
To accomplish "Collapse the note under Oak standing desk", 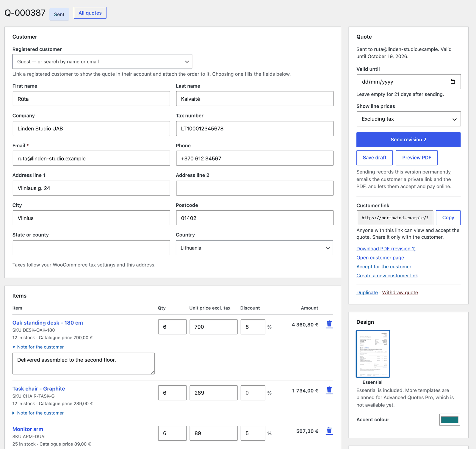I will coord(38,347).
